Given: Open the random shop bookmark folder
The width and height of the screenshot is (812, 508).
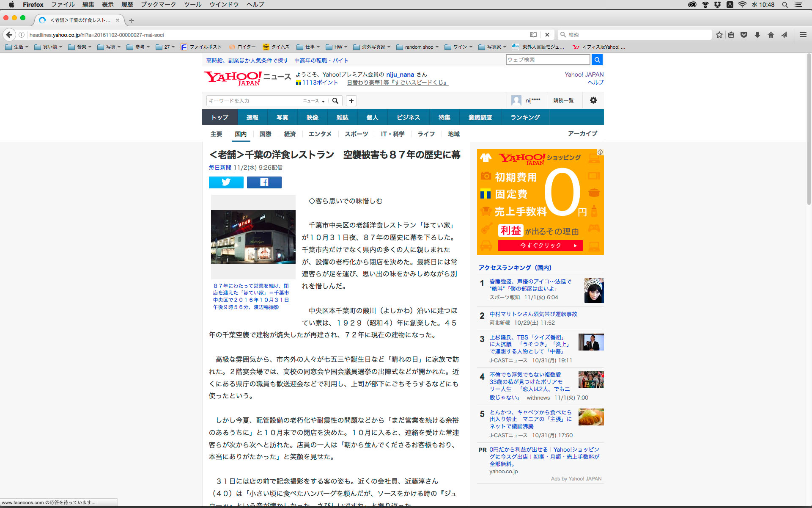Looking at the screenshot, I should coord(417,47).
